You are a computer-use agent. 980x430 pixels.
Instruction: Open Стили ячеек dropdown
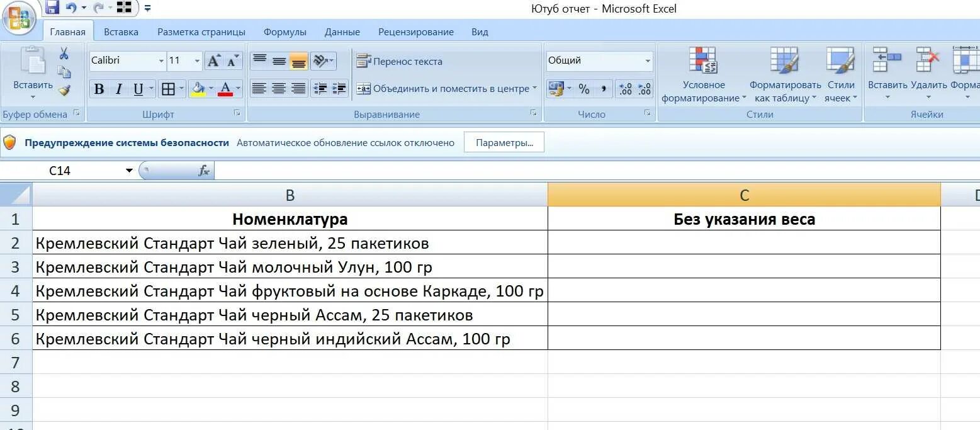[x=841, y=74]
